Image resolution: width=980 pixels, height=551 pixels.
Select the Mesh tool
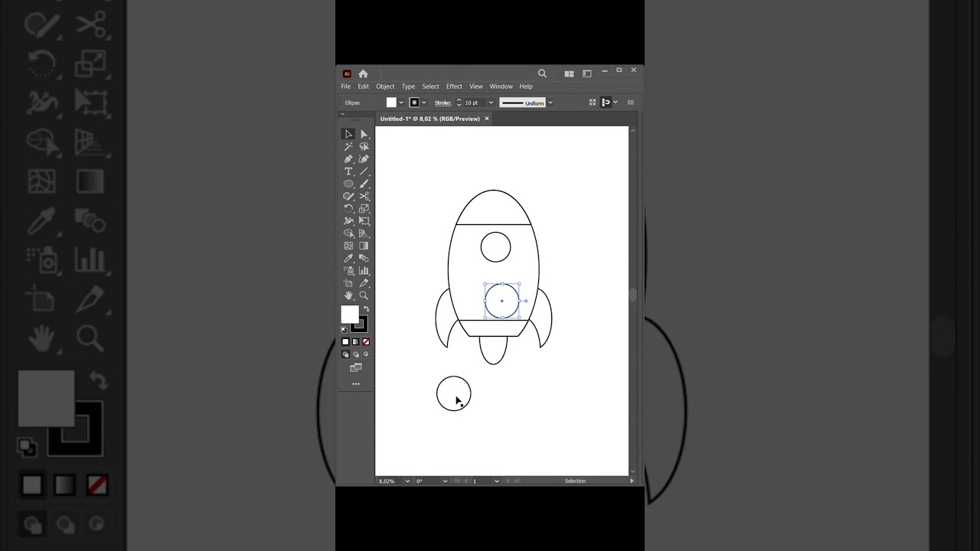[x=348, y=246]
